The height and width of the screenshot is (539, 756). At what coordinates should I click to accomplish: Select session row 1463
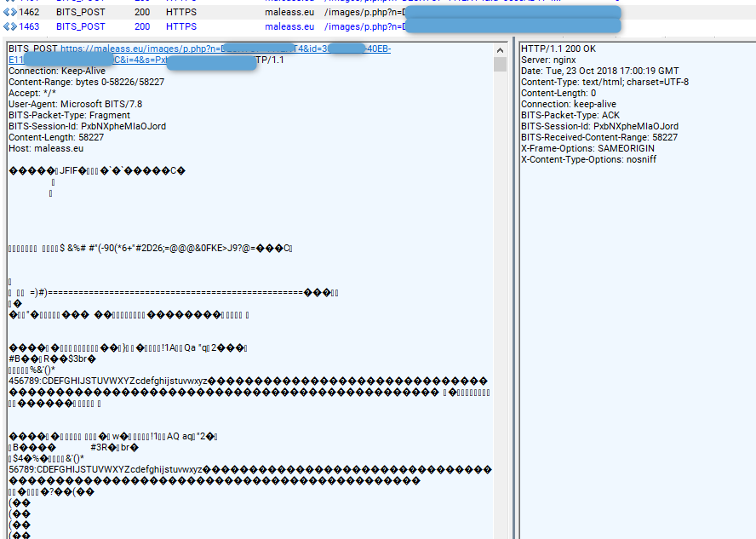(x=378, y=26)
